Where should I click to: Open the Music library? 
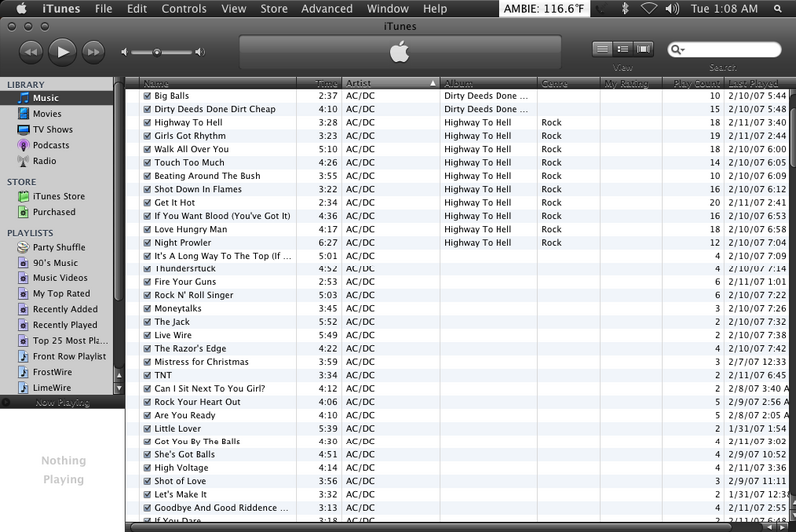(x=57, y=98)
